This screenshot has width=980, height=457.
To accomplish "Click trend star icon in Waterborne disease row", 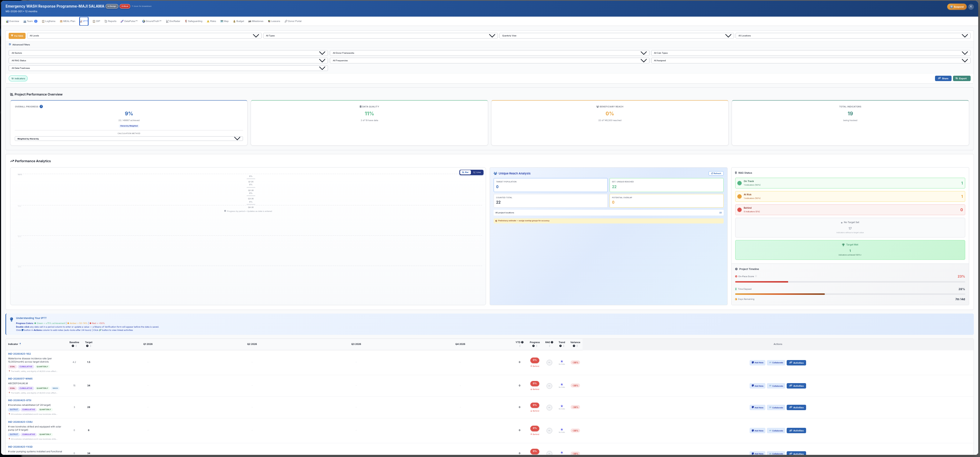I will [x=562, y=361].
